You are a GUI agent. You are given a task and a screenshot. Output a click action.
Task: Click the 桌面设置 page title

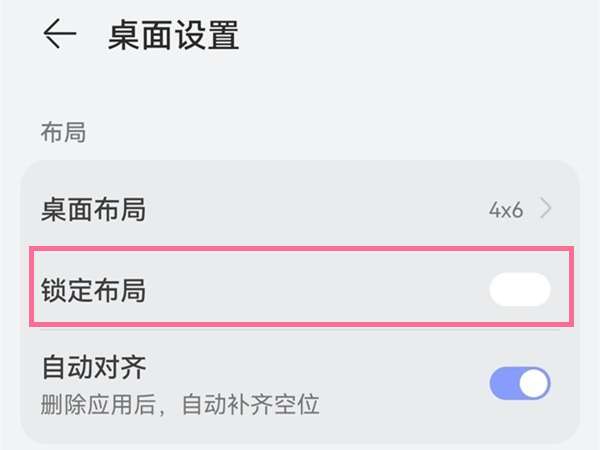[173, 36]
